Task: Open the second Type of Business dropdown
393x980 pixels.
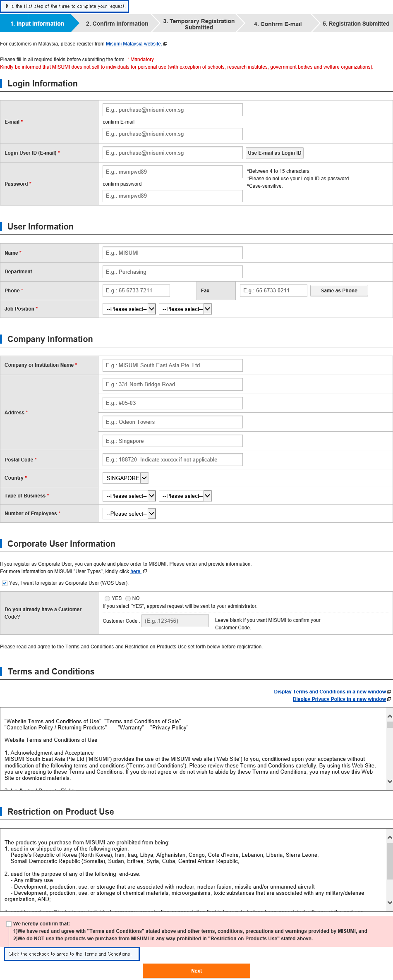Action: 185,496
